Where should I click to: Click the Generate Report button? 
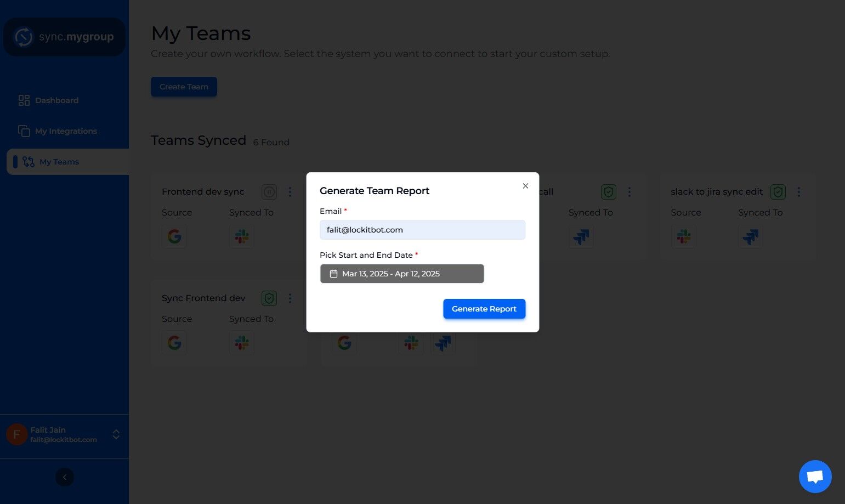tap(484, 309)
